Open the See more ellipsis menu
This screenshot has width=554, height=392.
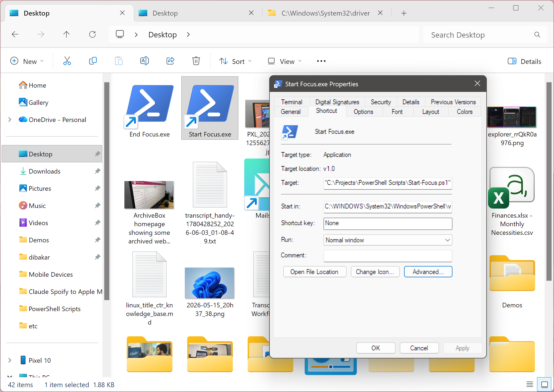[x=321, y=61]
